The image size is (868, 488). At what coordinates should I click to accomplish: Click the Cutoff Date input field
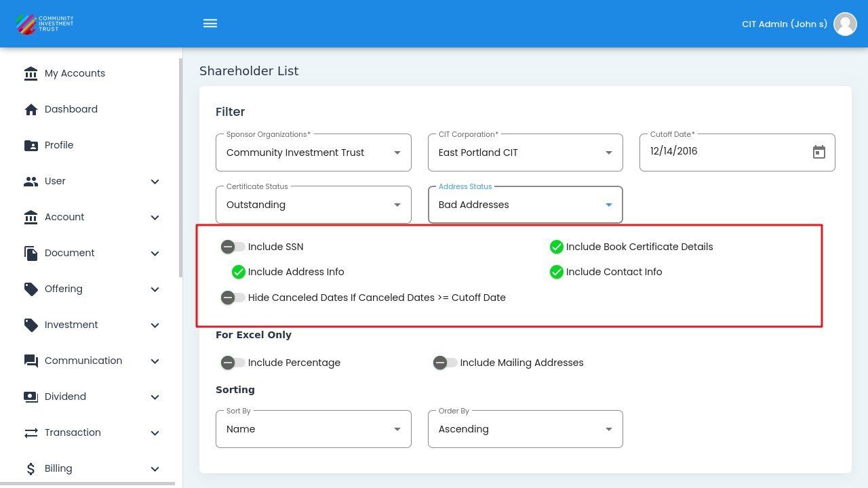click(726, 152)
